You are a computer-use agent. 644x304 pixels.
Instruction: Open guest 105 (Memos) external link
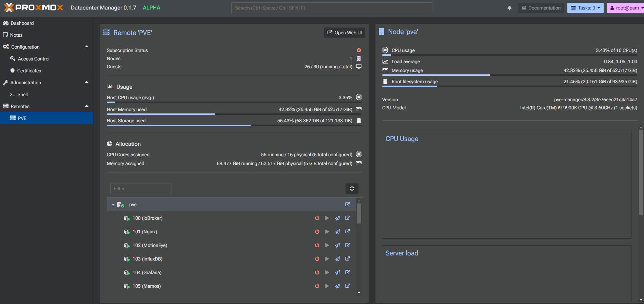coord(348,286)
